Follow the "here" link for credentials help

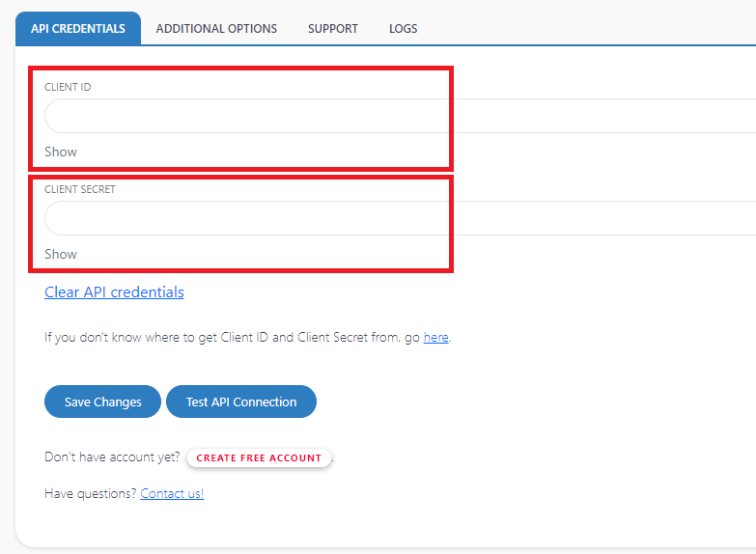click(435, 338)
